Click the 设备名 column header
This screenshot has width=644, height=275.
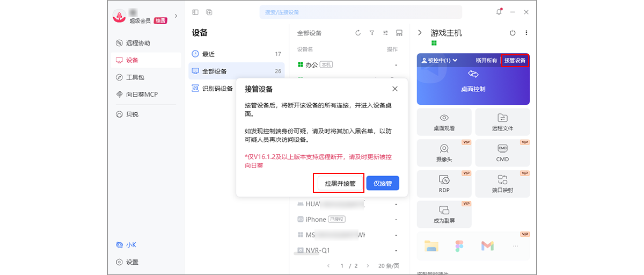pos(305,49)
